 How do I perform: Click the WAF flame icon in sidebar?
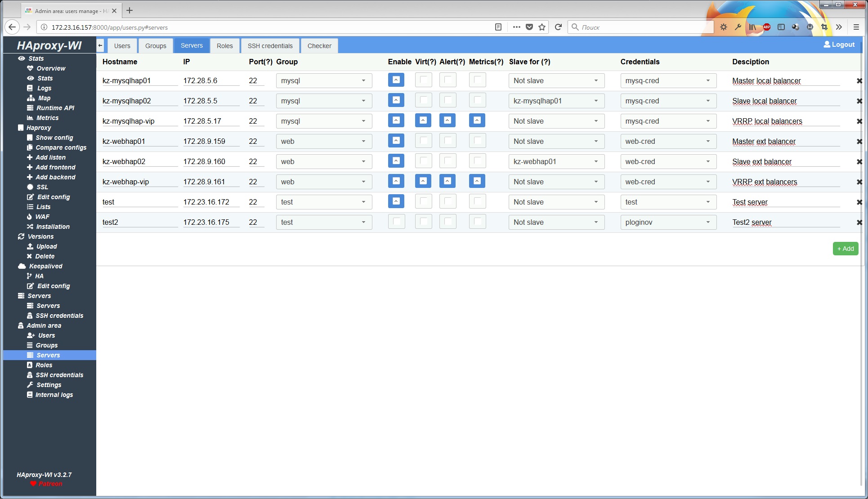point(30,217)
